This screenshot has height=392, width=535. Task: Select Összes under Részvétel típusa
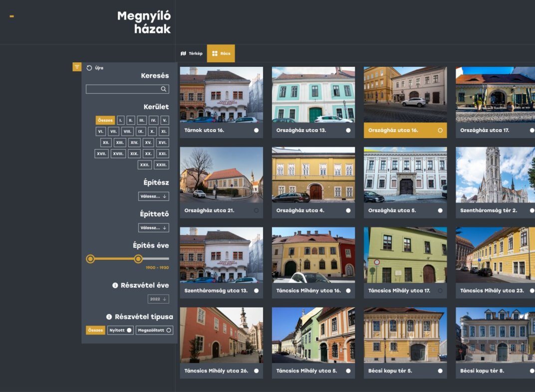tap(95, 330)
